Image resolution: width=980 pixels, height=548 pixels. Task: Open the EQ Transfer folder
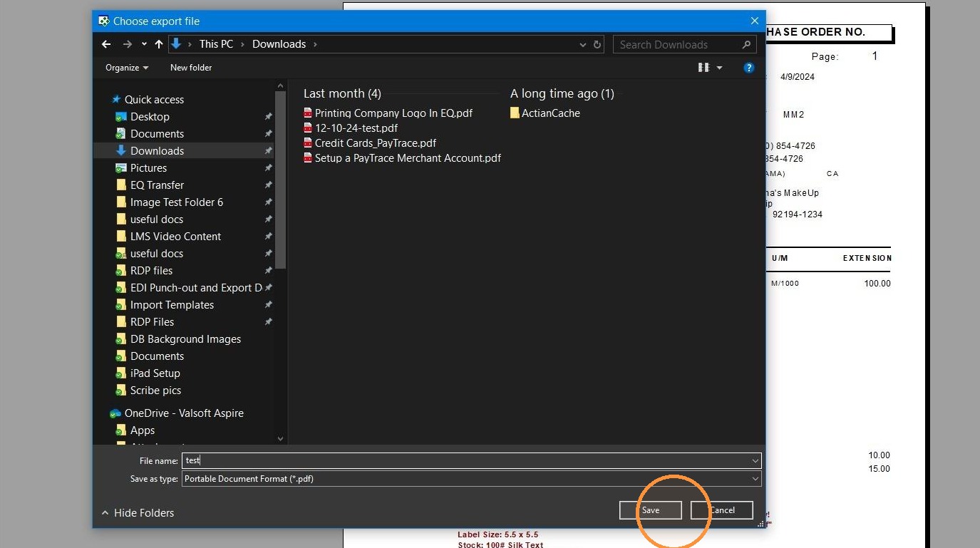tap(157, 185)
